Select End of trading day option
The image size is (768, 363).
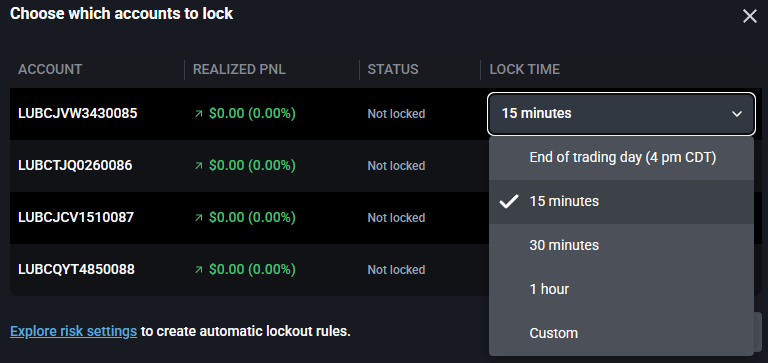click(621, 158)
